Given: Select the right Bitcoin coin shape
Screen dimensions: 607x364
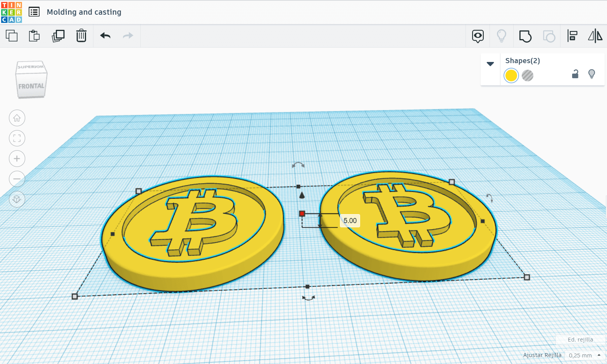Looking at the screenshot, I should point(408,226).
